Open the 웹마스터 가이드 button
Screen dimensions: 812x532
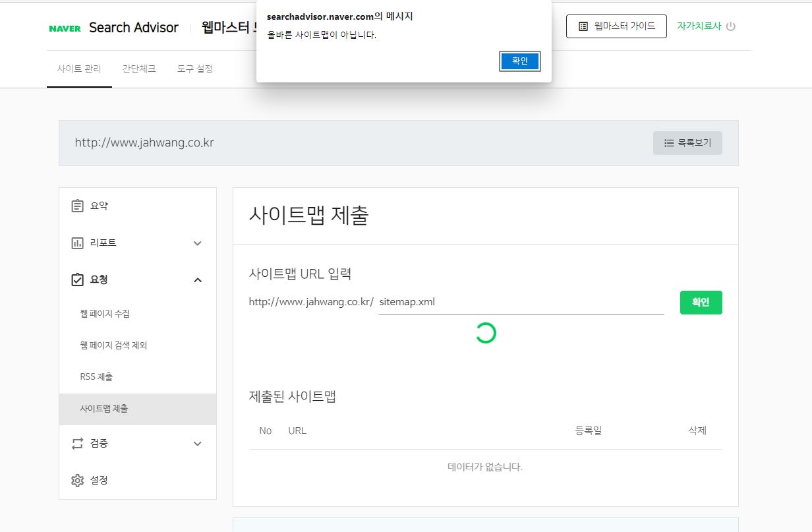pyautogui.click(x=616, y=26)
